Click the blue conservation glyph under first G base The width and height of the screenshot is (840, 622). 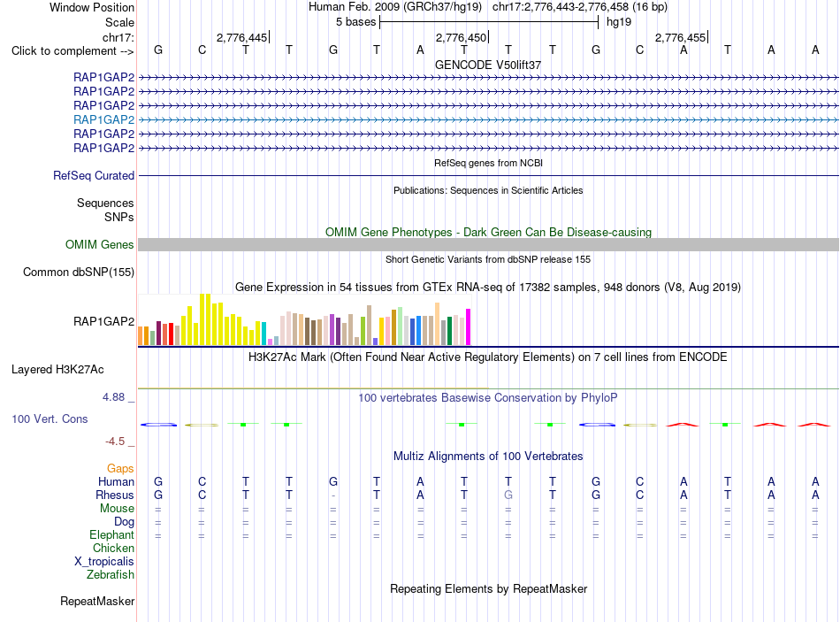(158, 425)
